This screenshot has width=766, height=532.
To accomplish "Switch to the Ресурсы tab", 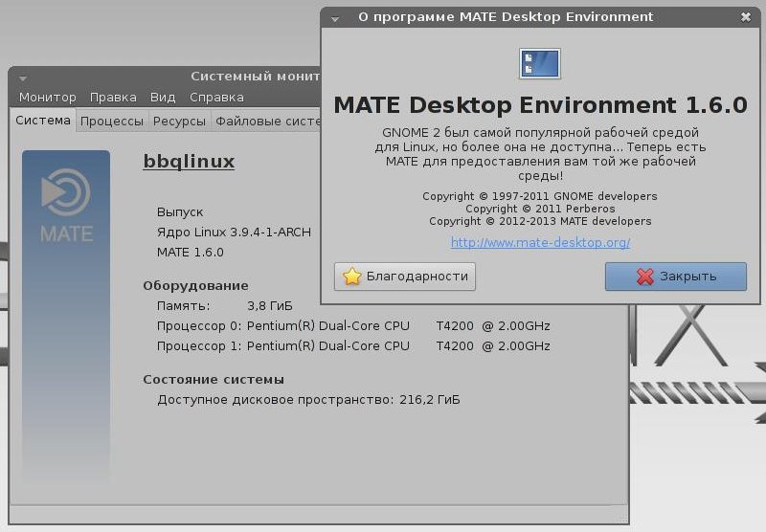I will coord(179,122).
